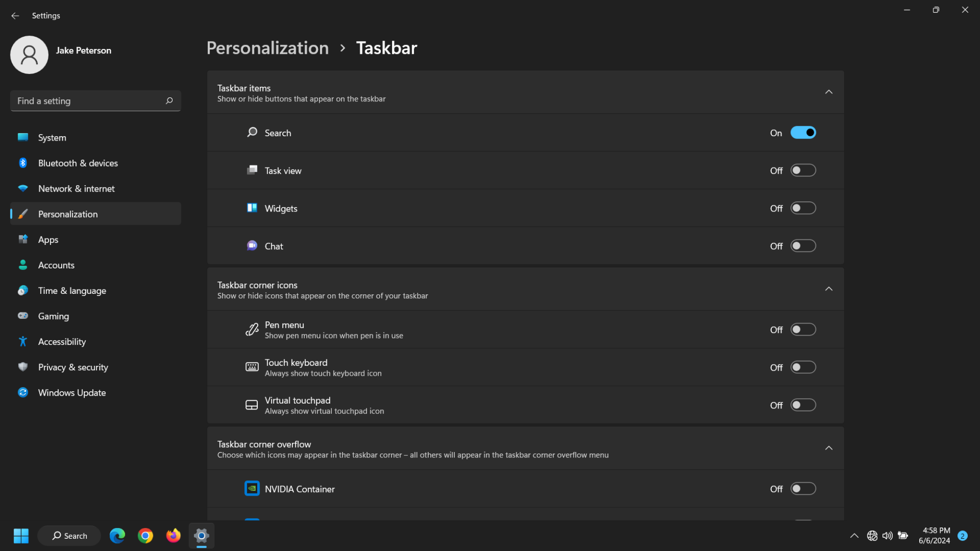Click the search input field at top

pos(95,101)
